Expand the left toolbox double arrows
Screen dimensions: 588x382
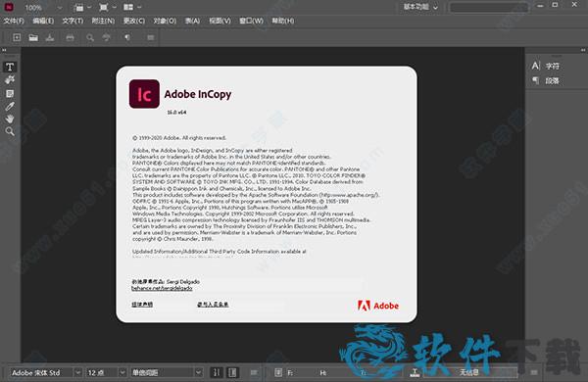click(x=4, y=50)
